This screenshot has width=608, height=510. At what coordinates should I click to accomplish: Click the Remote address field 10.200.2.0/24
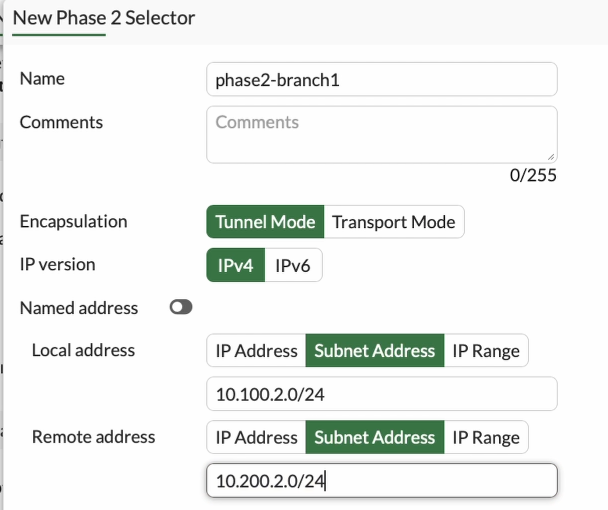coord(381,481)
